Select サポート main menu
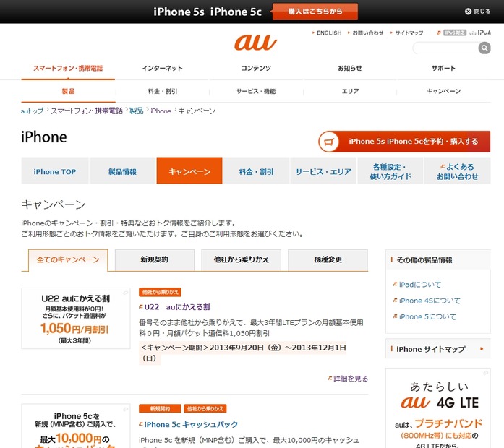Image resolution: width=504 pixels, height=448 pixels. pos(443,68)
